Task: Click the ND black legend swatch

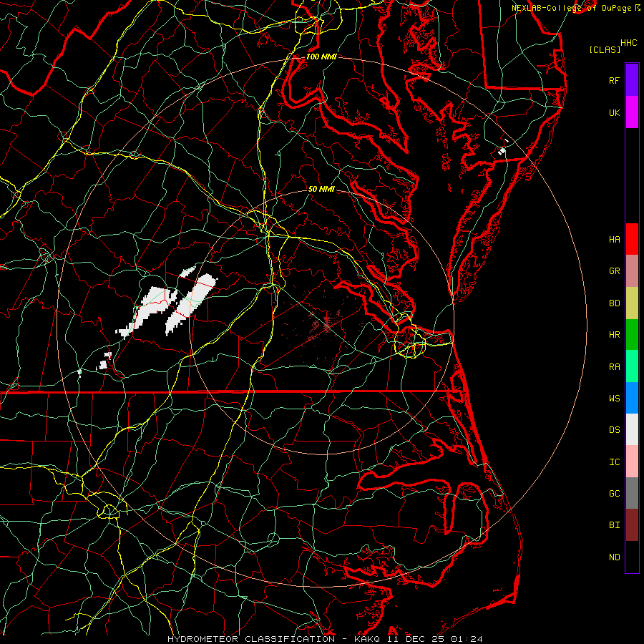Action: click(x=632, y=557)
